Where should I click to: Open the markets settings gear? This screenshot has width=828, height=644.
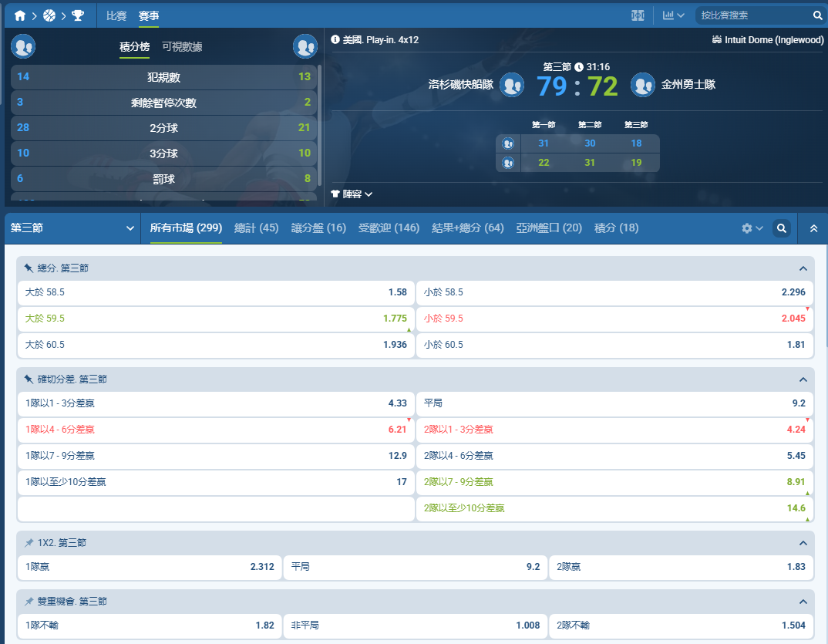(752, 228)
